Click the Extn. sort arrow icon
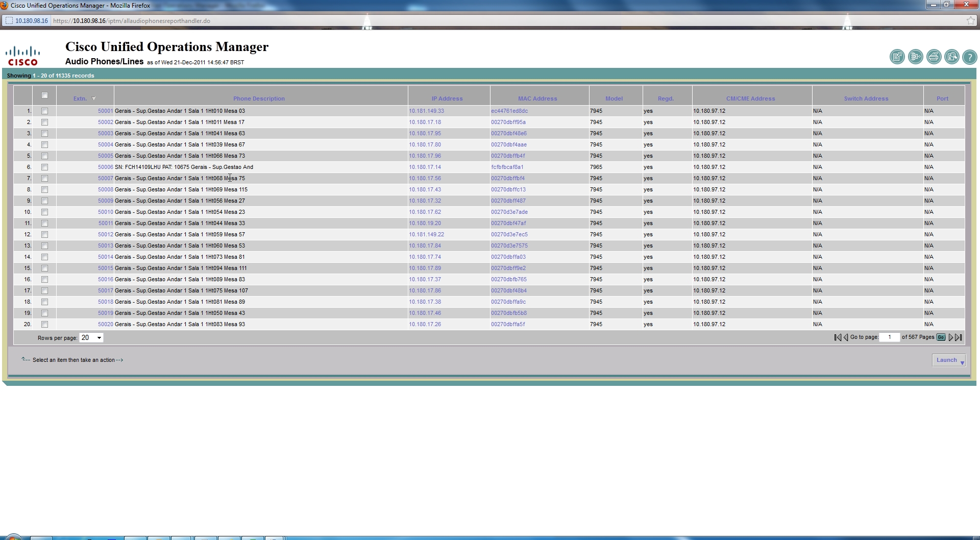Image resolution: width=980 pixels, height=540 pixels. [94, 99]
